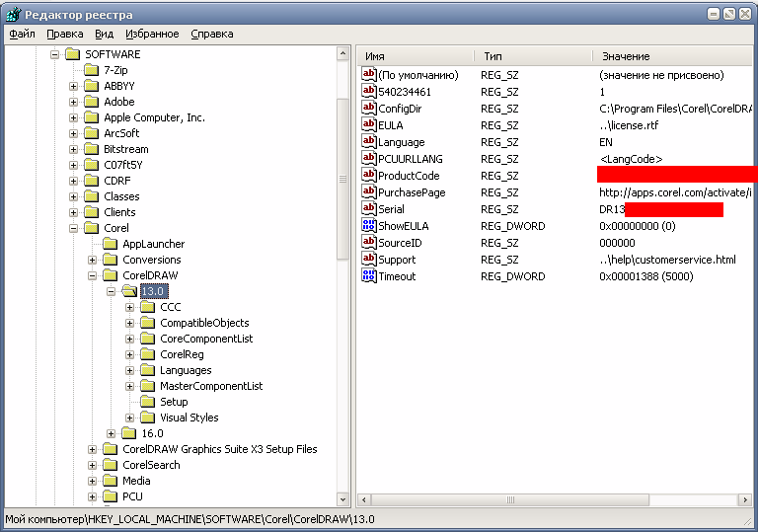
Task: Expand the 16.0 key
Action: pyautogui.click(x=112, y=434)
